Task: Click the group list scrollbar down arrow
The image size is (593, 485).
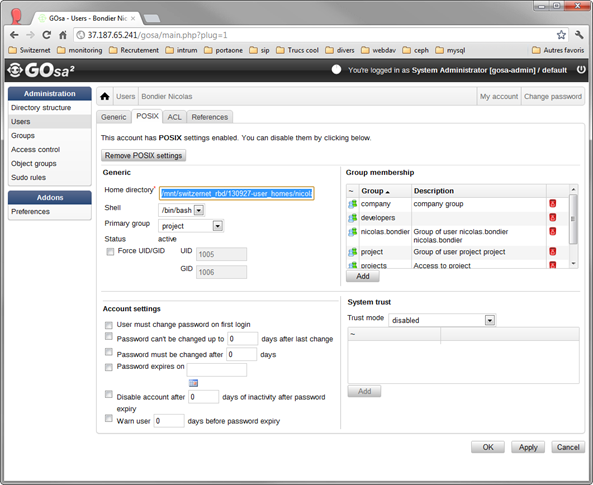Action: (573, 263)
